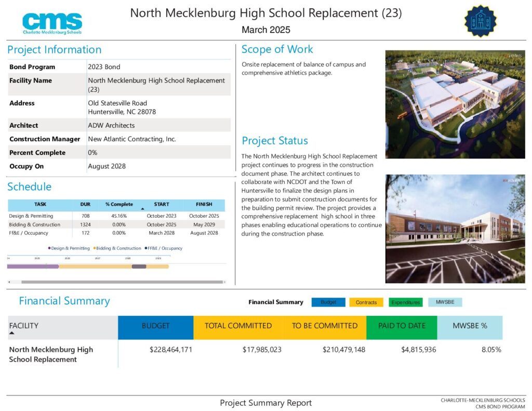Click the MWSBE % column header
The width and height of the screenshot is (532, 411).
(470, 327)
